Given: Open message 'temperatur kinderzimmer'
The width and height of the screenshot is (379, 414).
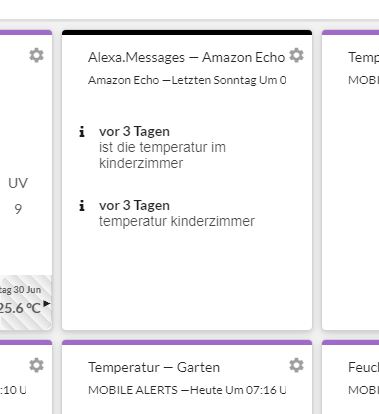Looking at the screenshot, I should 177,221.
